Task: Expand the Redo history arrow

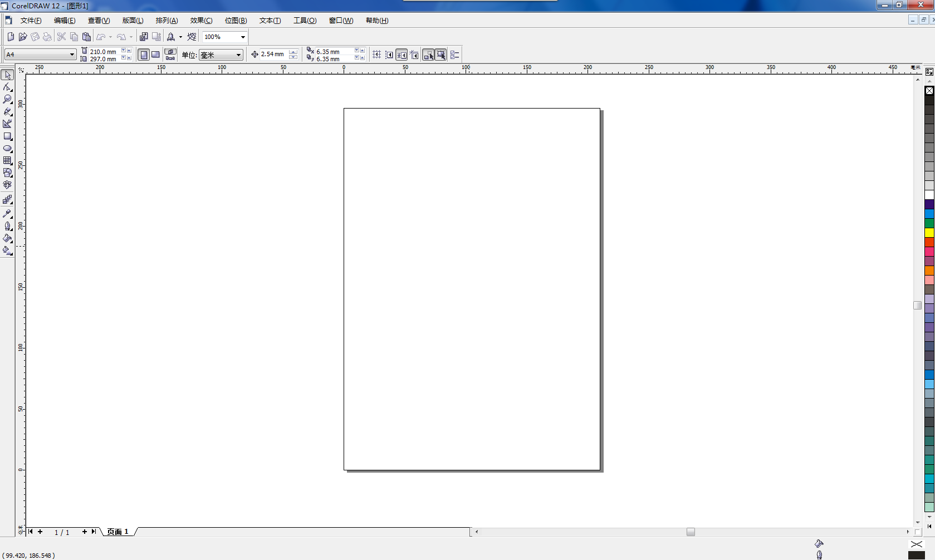Action: [131, 37]
